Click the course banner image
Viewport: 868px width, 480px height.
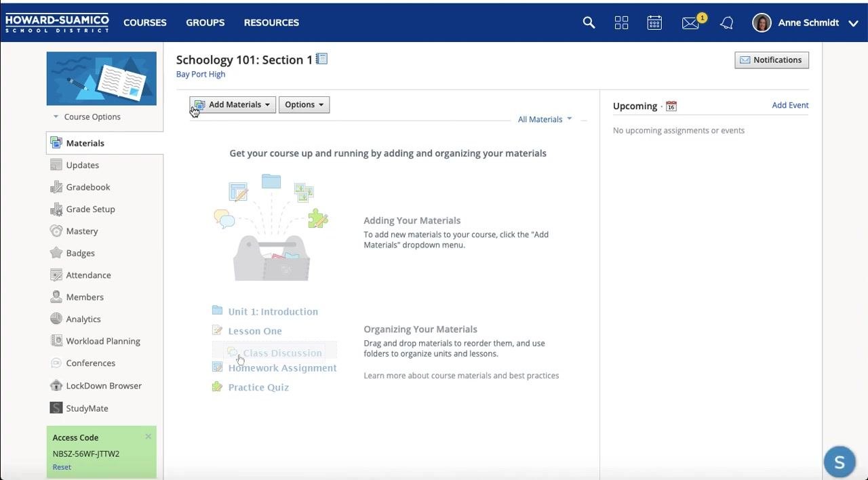pyautogui.click(x=101, y=79)
